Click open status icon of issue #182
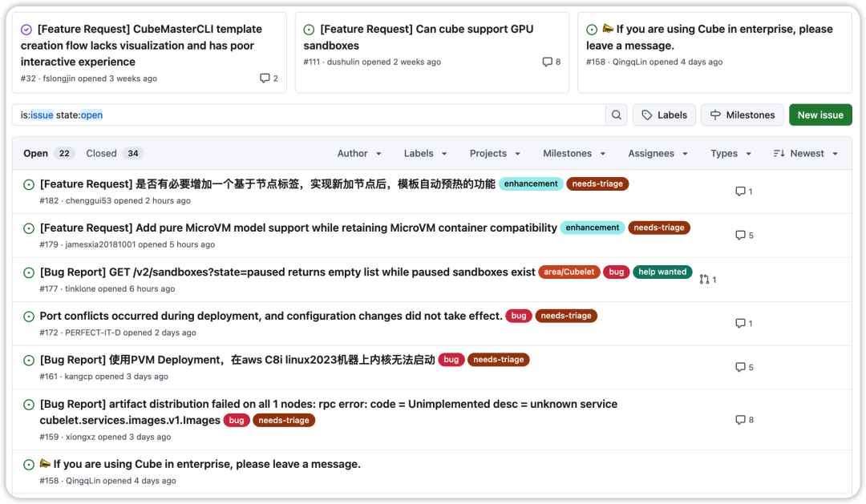The height and width of the screenshot is (504, 866). click(x=29, y=184)
